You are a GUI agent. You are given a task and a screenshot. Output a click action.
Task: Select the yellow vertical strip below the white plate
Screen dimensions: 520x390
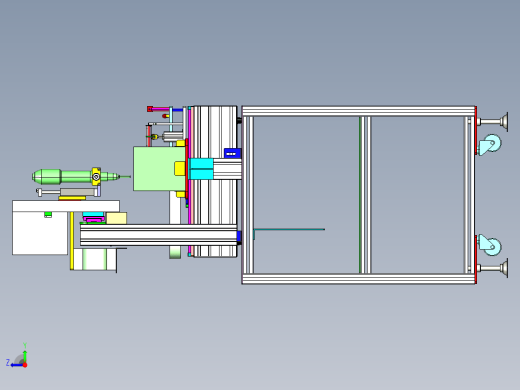click(x=72, y=241)
